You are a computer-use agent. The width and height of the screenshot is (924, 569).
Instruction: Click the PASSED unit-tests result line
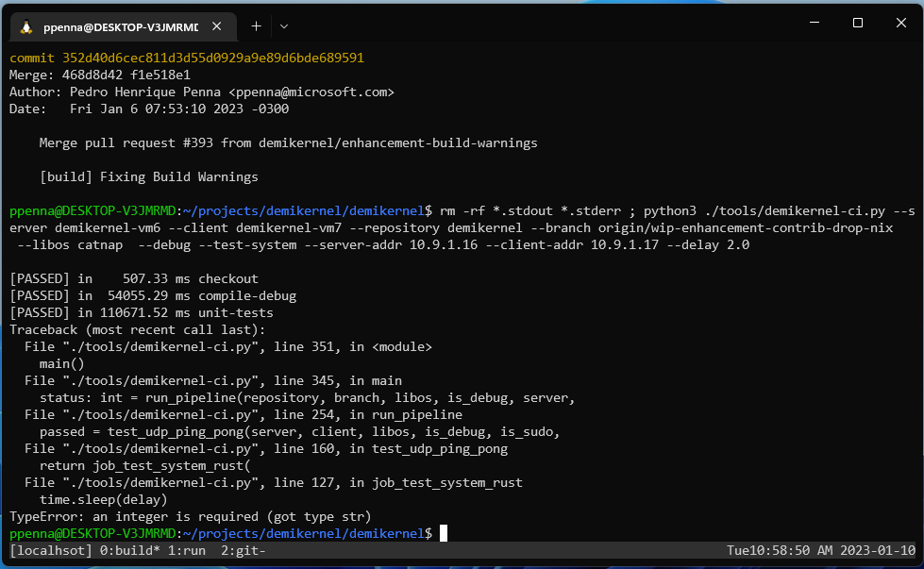point(142,312)
